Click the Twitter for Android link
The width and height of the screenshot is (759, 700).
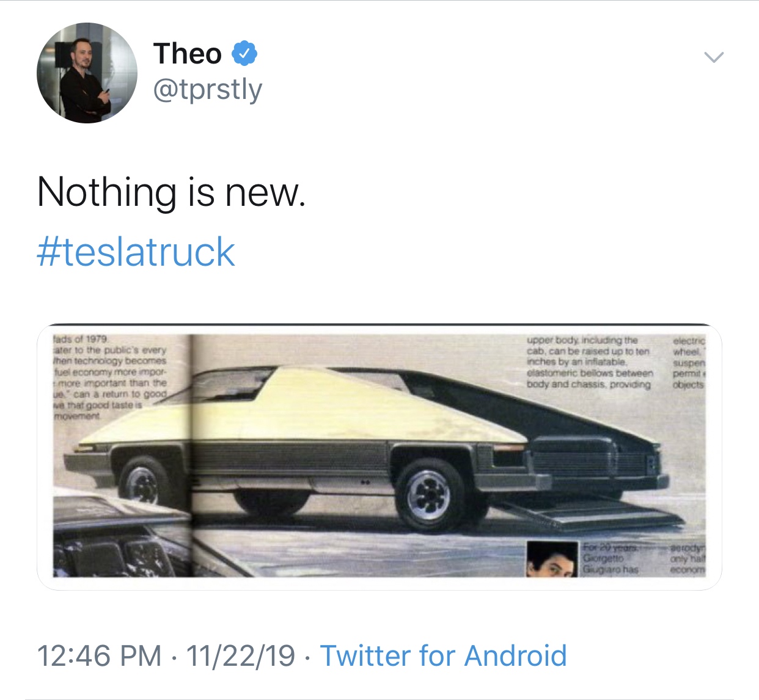pyautogui.click(x=444, y=656)
